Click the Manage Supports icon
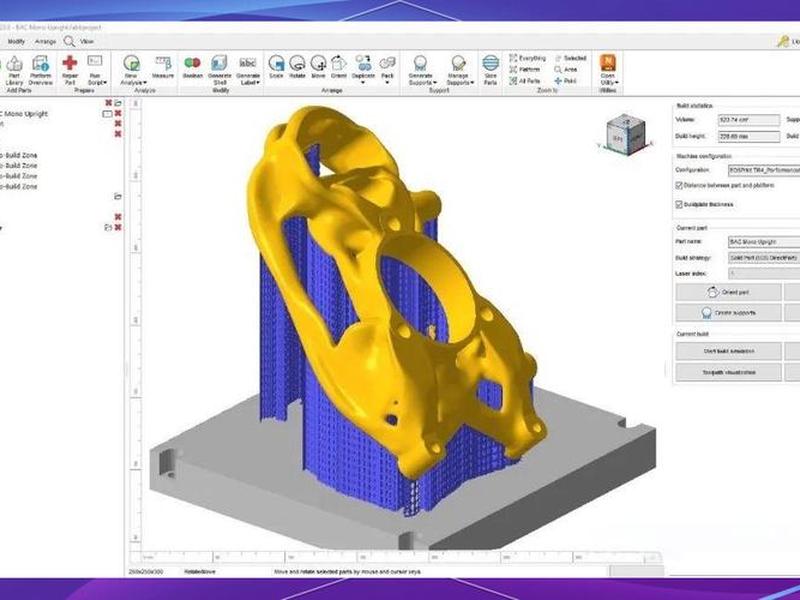Image resolution: width=800 pixels, height=600 pixels. 458,63
